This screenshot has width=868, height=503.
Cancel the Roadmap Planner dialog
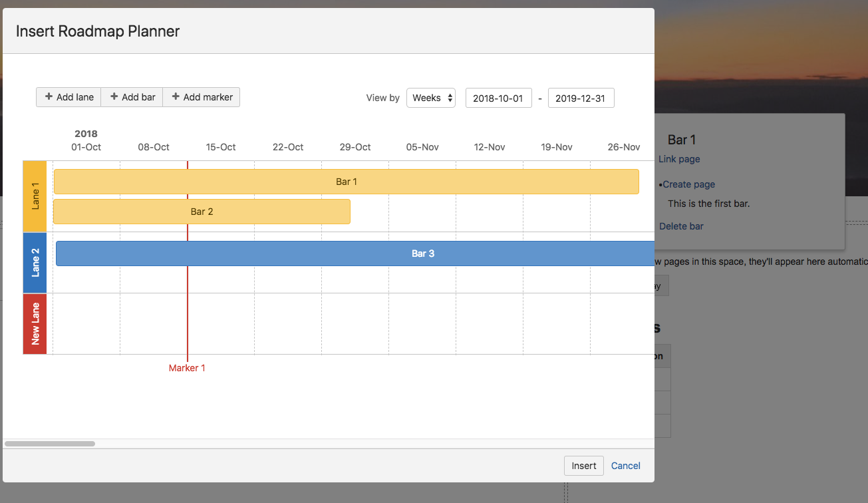click(x=626, y=466)
